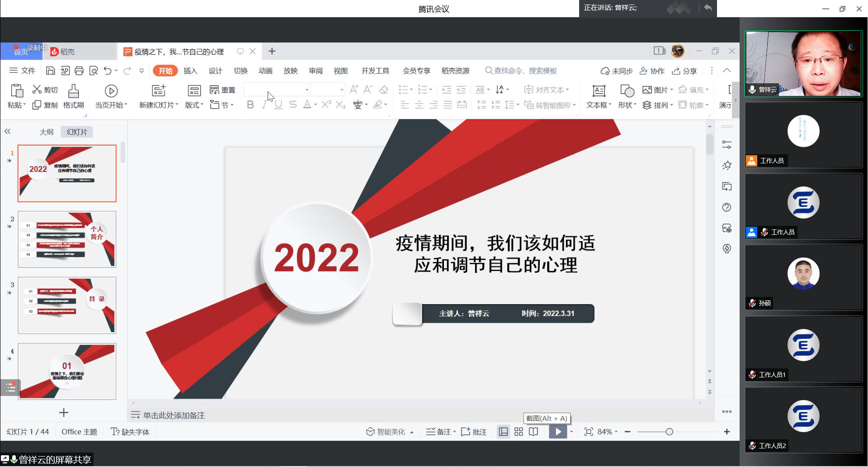Viewport: 868px width, 467px height.
Task: Toggle Bold text formatting
Action: coord(250,105)
